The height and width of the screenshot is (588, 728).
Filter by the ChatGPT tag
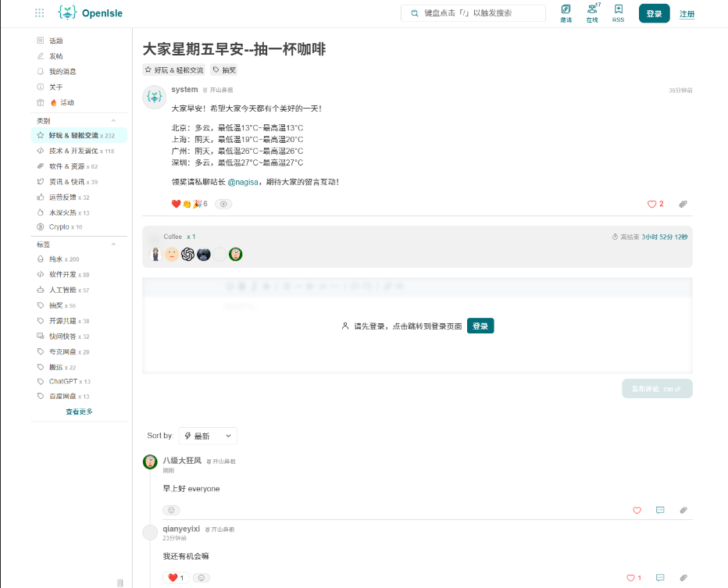[79, 382]
